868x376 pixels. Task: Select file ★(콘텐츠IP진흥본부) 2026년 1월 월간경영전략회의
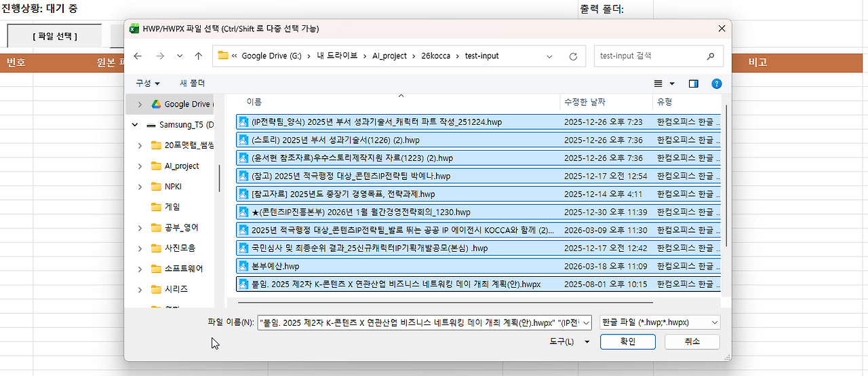click(x=479, y=212)
